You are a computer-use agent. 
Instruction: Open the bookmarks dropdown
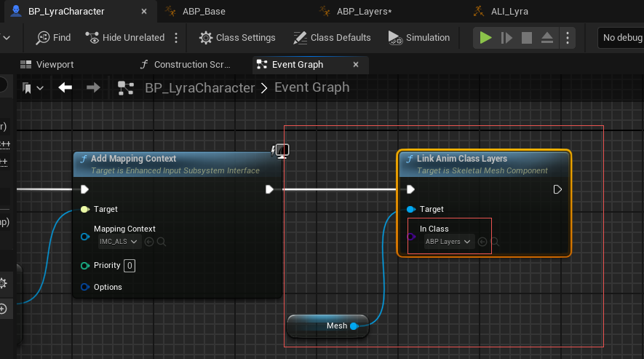pyautogui.click(x=33, y=87)
